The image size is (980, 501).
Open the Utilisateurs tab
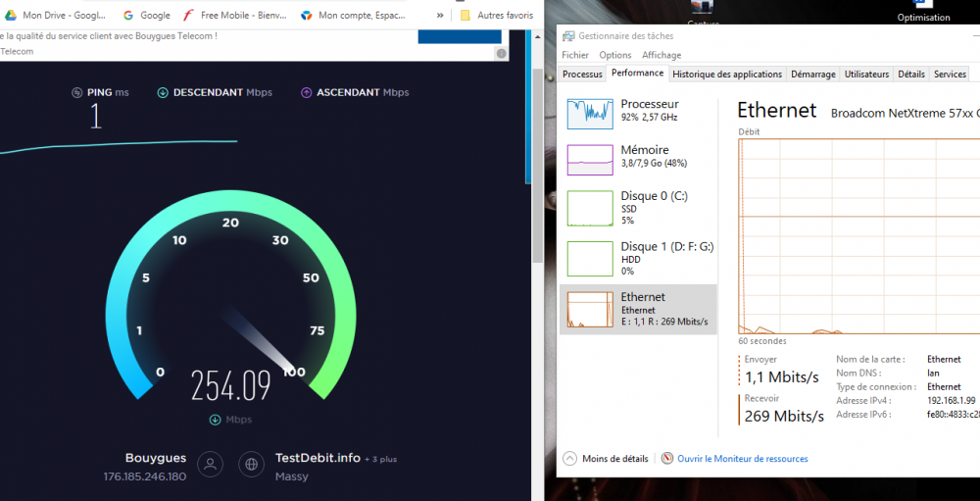(866, 75)
